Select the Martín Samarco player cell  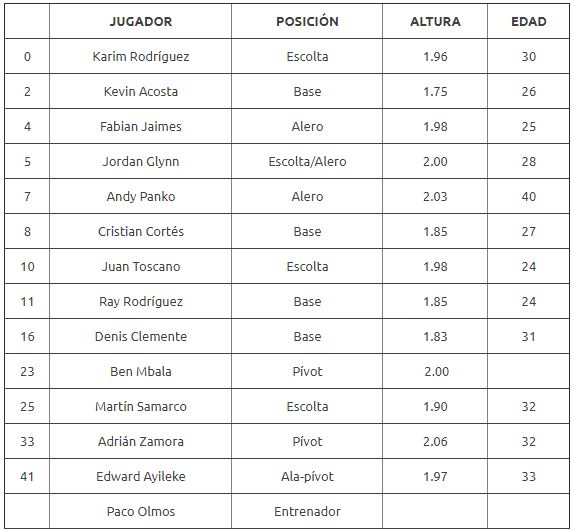point(141,407)
